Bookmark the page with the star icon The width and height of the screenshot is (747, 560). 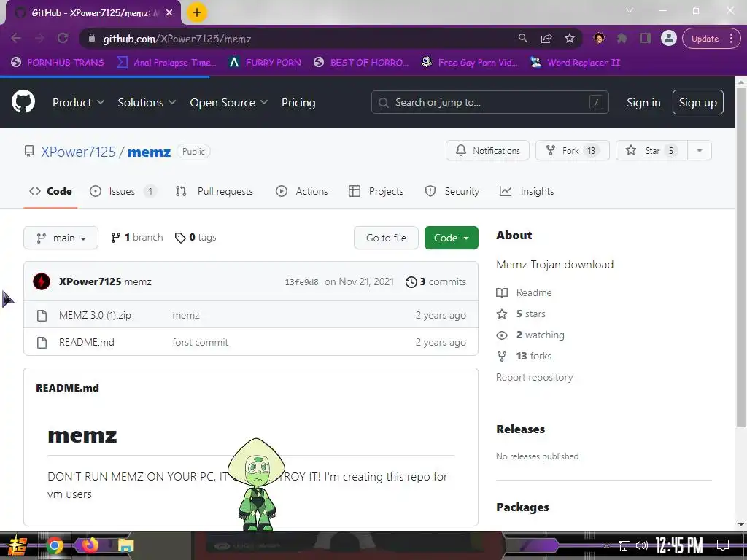(x=569, y=38)
